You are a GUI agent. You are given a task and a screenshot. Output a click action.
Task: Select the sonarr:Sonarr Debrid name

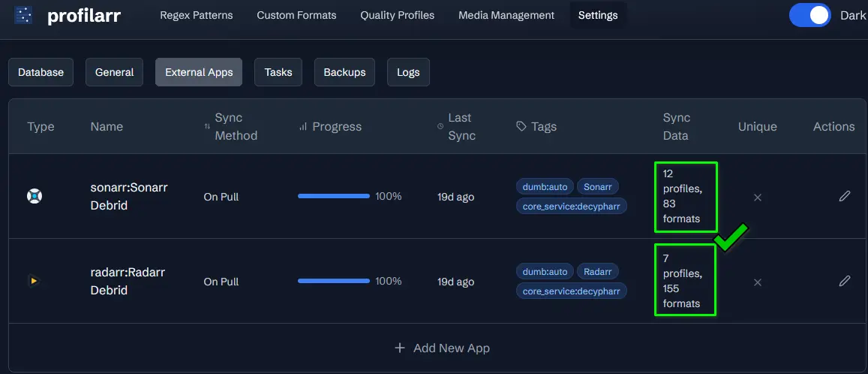129,196
